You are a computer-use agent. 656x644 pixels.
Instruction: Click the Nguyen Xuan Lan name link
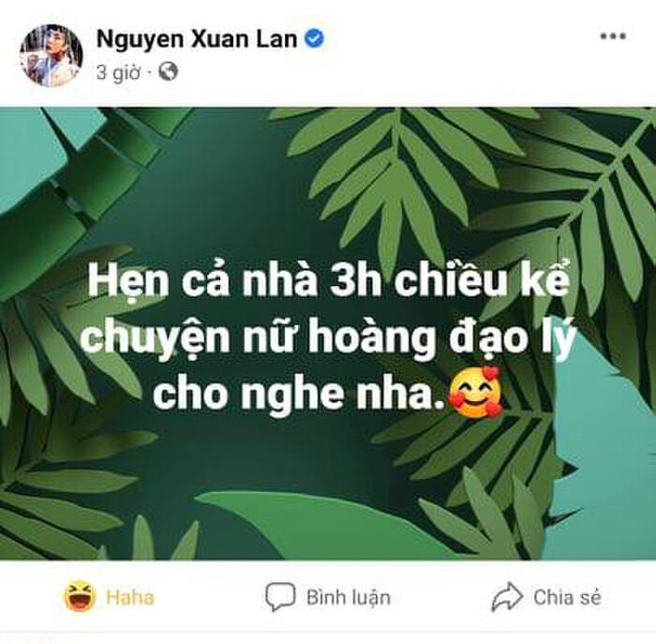[197, 39]
